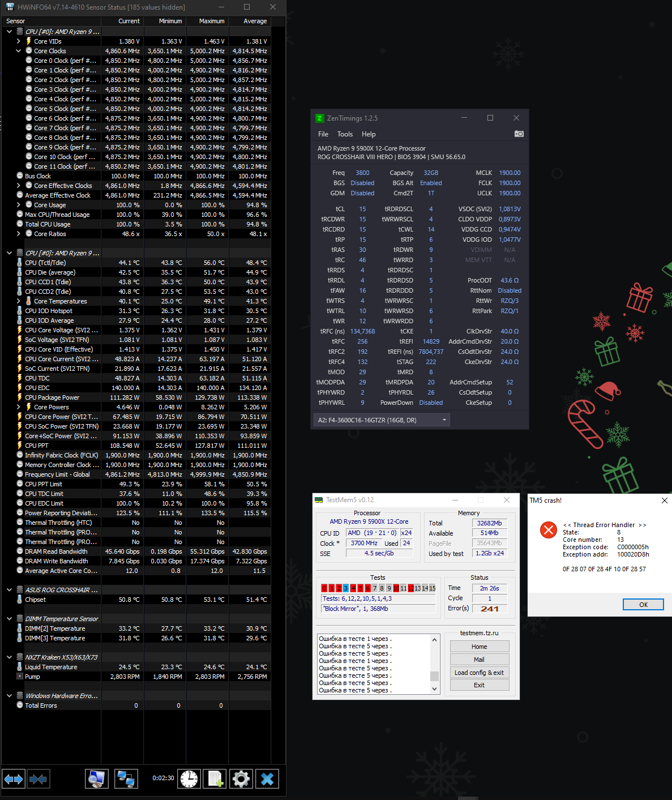
Task: Collapse the NZXT Kraken X53/X63/X73 section
Action: tap(9, 657)
